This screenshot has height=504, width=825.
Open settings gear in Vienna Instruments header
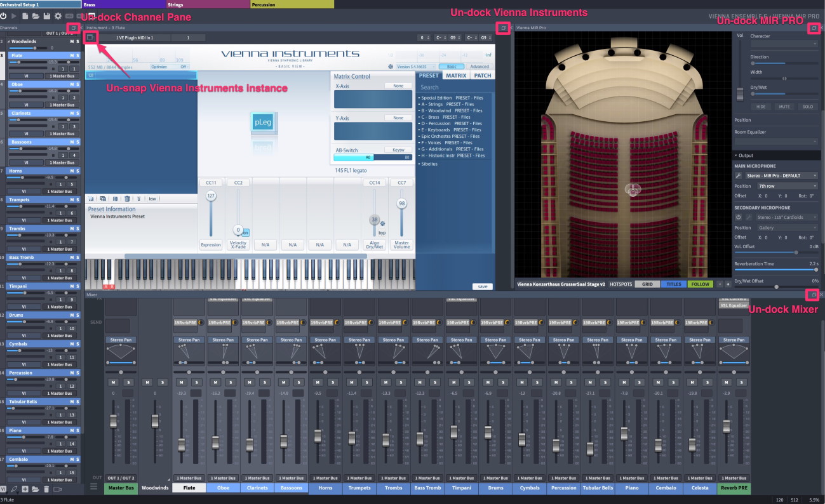[391, 66]
